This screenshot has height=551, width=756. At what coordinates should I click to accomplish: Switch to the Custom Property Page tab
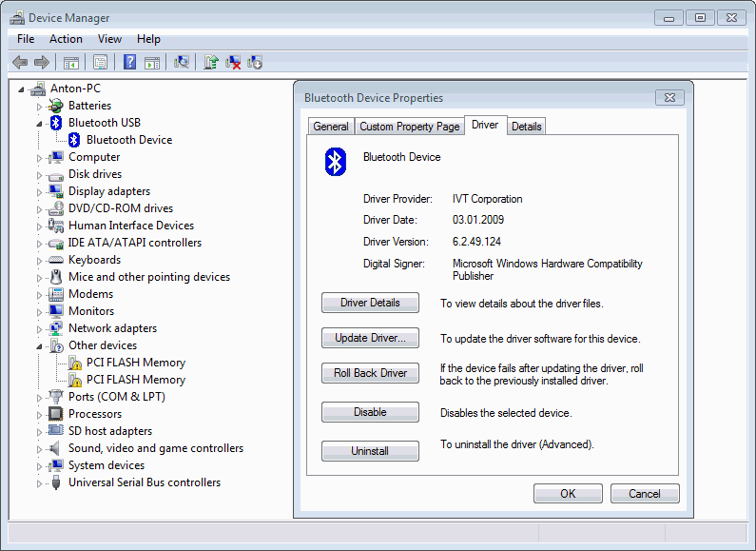click(x=409, y=127)
